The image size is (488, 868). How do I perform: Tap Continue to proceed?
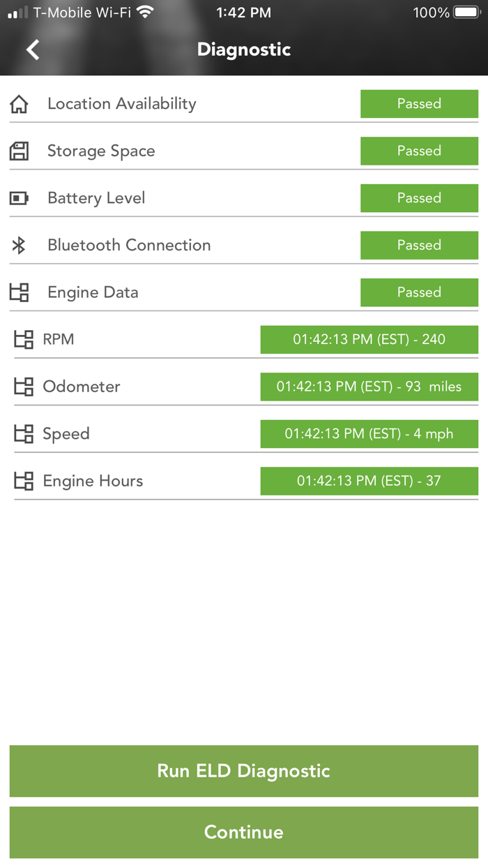pyautogui.click(x=243, y=832)
